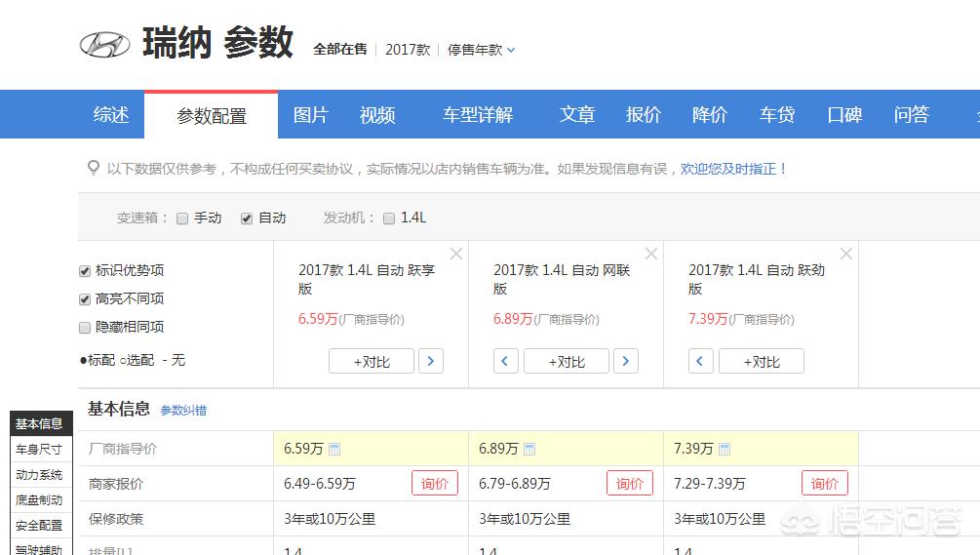The height and width of the screenshot is (555, 980).
Task: Select the 参数配置 tab
Action: pos(212,116)
